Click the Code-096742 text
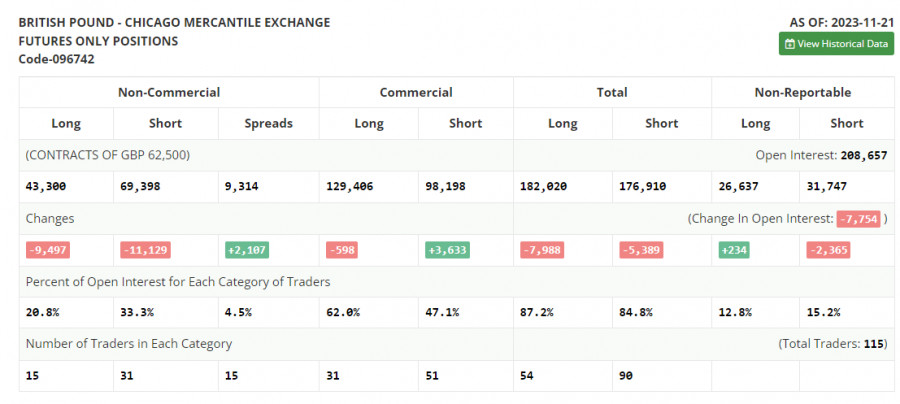This screenshot has height=404, width=900. click(57, 59)
